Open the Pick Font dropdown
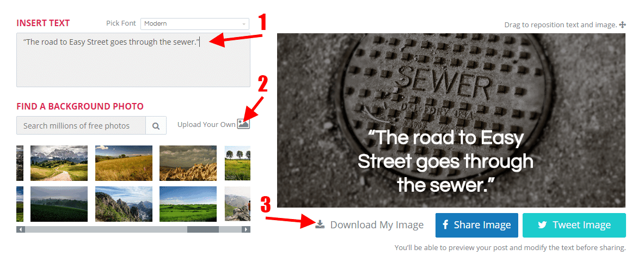 click(194, 24)
